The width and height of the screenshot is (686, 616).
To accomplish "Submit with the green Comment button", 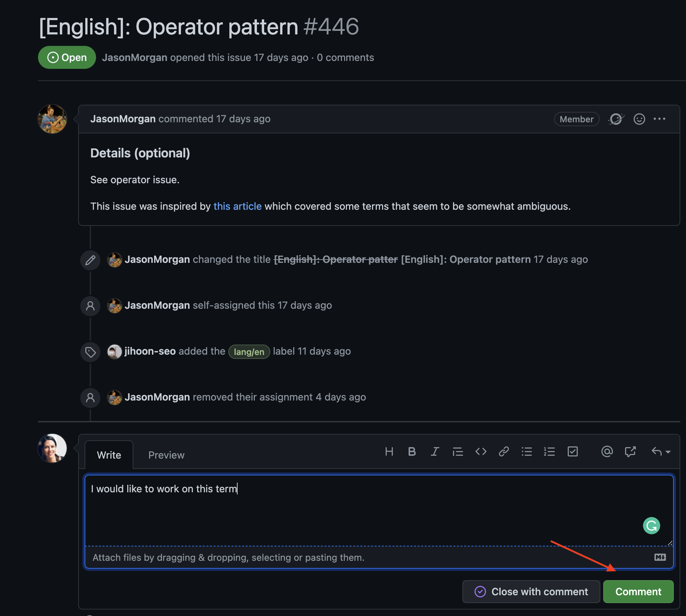I will coord(638,592).
